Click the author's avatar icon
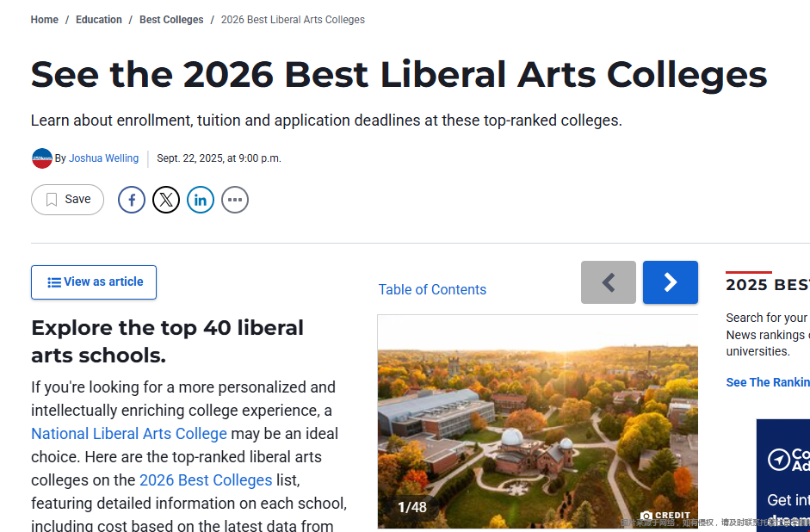 coord(41,158)
